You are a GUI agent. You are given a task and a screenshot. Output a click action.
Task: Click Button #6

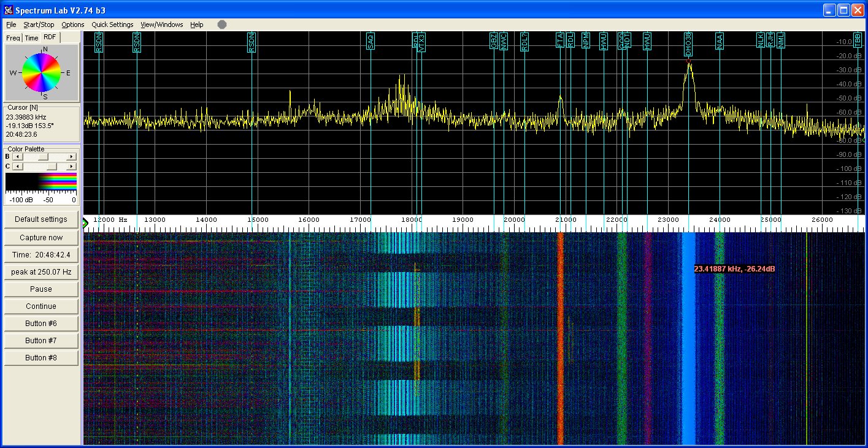41,323
